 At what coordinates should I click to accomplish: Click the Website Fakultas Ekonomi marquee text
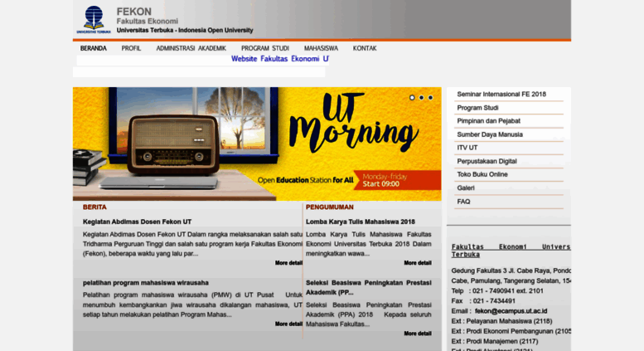[279, 59]
